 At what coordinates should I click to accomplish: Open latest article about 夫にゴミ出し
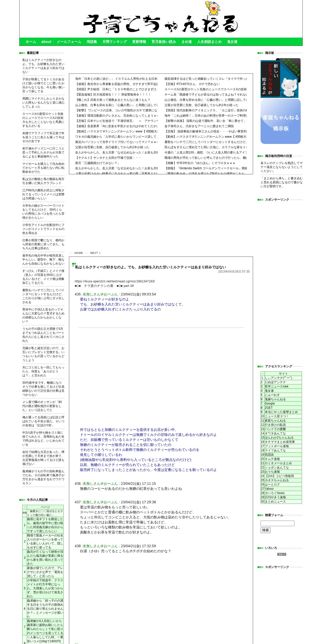(x=43, y=371)
